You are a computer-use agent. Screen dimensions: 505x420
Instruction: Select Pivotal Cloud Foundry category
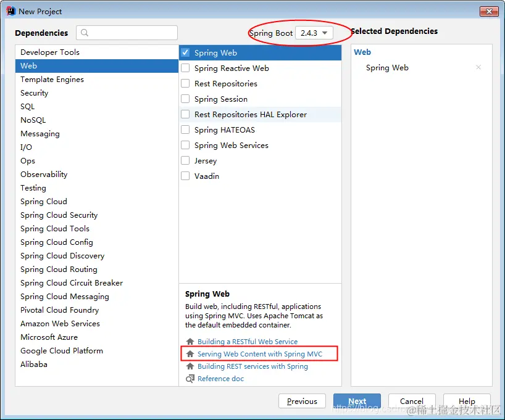(97, 310)
